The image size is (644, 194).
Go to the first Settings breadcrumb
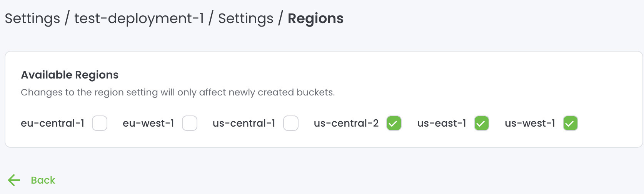(32, 18)
